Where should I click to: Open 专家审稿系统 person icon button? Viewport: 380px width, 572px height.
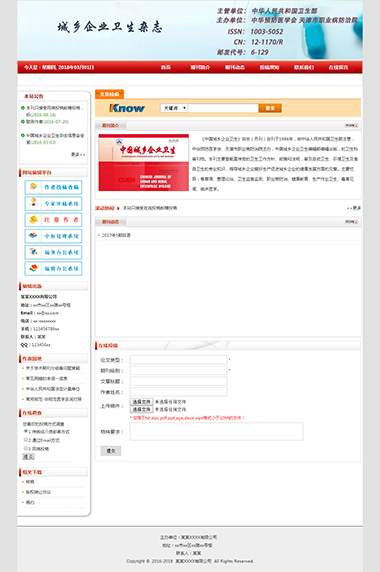point(53,204)
